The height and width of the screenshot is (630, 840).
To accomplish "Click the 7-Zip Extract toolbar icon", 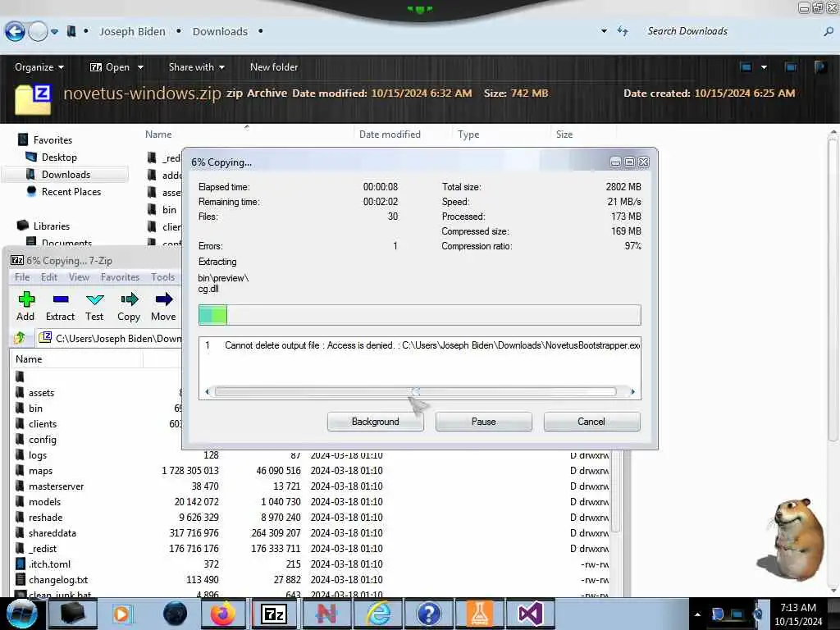I will coord(60,299).
